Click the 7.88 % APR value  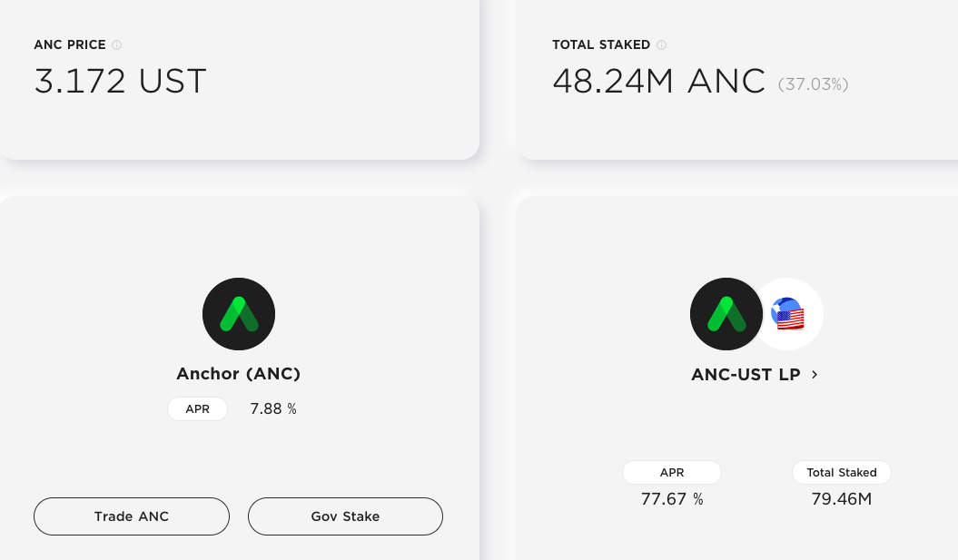(x=273, y=408)
